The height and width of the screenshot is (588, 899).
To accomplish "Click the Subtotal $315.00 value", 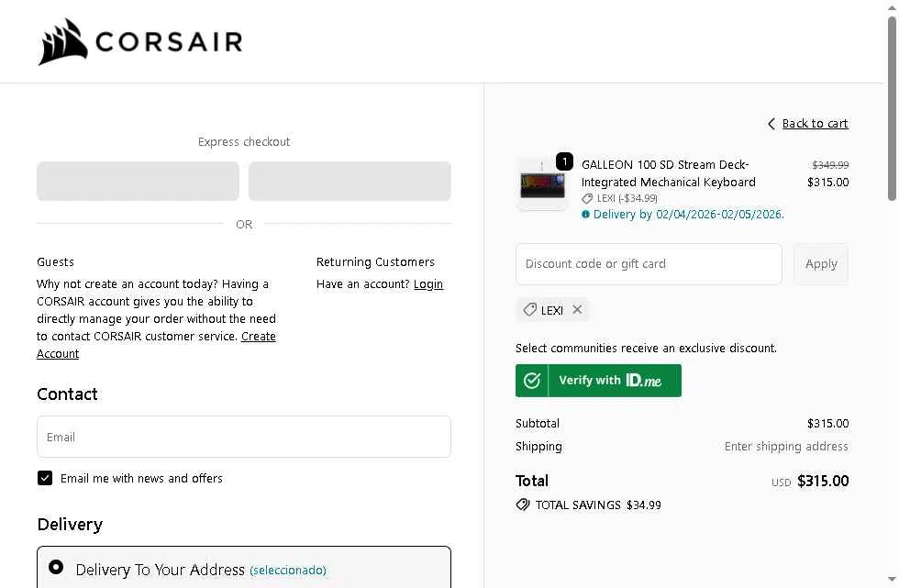I will pyautogui.click(x=827, y=424).
